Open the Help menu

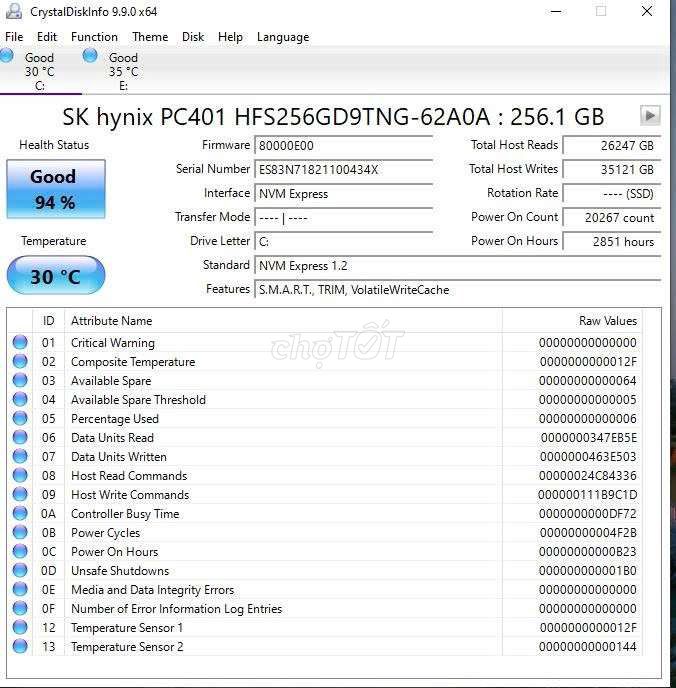coord(230,37)
